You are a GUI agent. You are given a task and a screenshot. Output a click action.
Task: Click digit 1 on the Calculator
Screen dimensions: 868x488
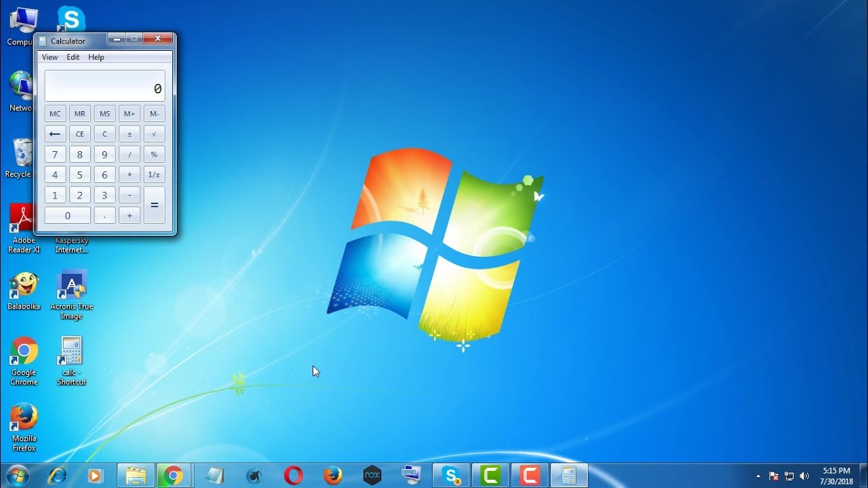tap(55, 195)
